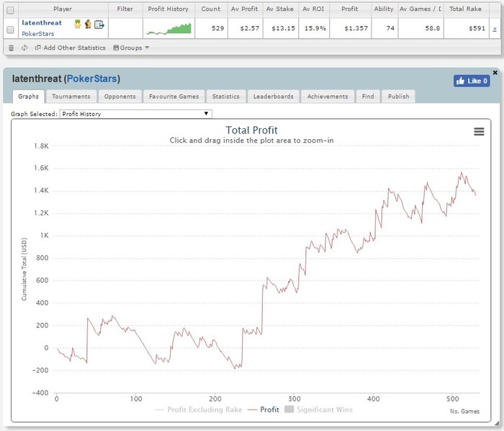Open the Find tab
This screenshot has height=431, width=504.
(x=368, y=97)
